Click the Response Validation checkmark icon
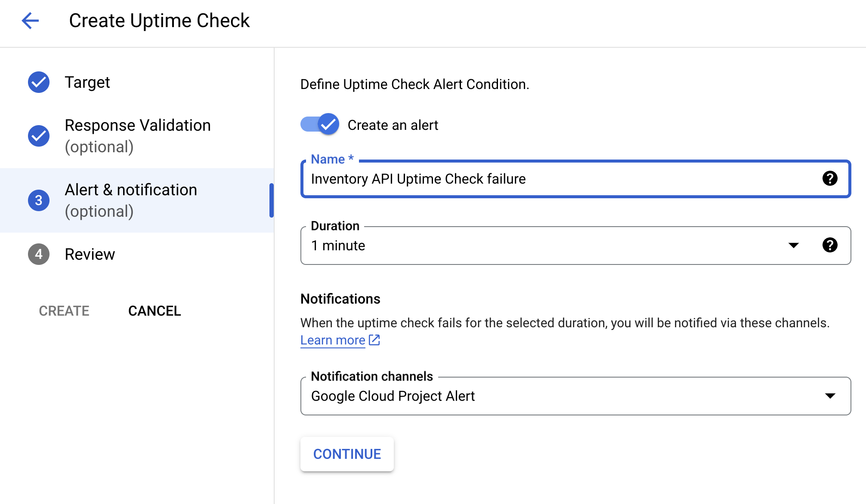866x504 pixels. [x=39, y=136]
